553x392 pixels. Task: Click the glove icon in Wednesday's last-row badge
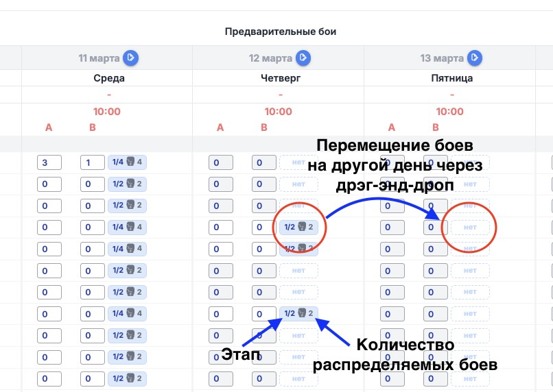(x=128, y=379)
